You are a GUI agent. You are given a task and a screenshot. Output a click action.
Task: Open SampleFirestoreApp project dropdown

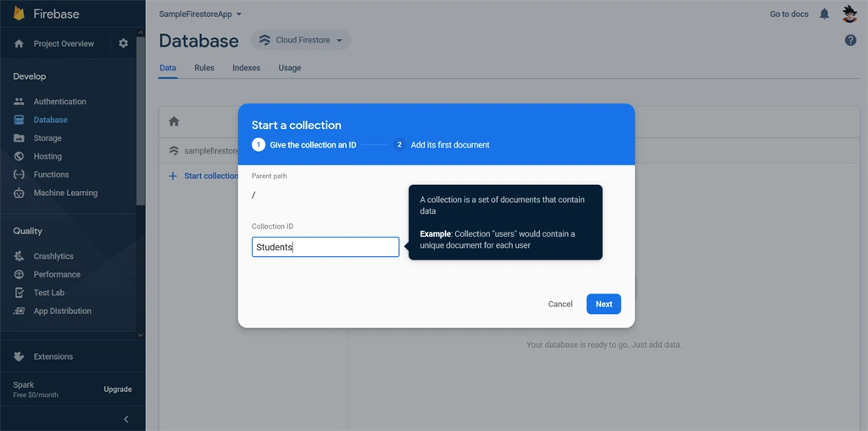200,14
